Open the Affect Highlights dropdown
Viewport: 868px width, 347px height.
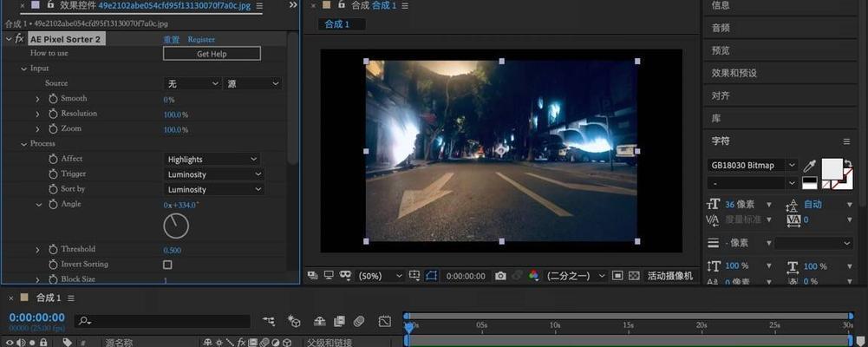[x=213, y=160]
